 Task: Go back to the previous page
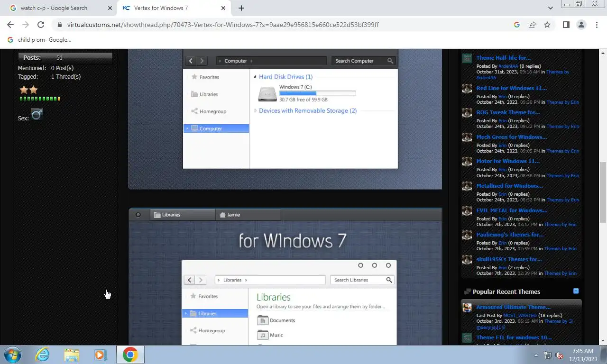pos(10,25)
